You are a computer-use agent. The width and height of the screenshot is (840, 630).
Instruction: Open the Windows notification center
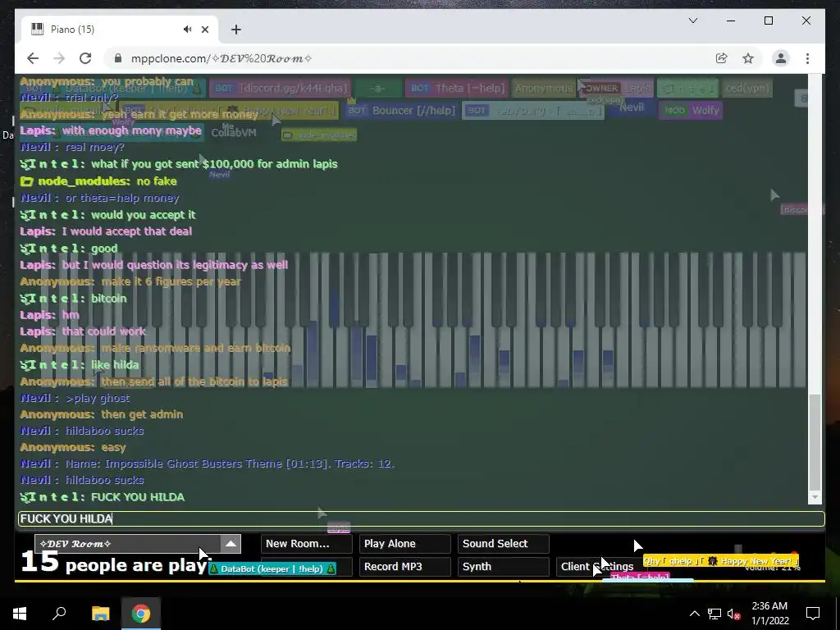tap(813, 614)
